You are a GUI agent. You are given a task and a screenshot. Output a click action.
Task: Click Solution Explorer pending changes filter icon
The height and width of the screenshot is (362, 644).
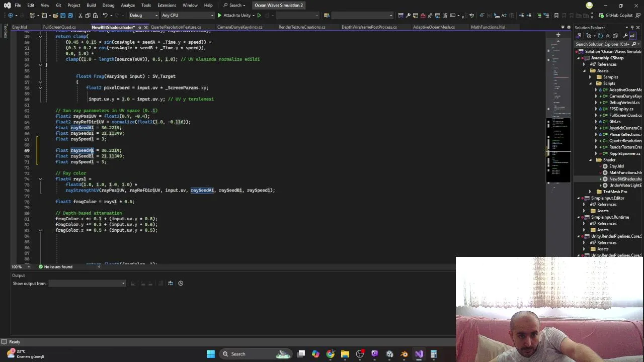click(588, 36)
